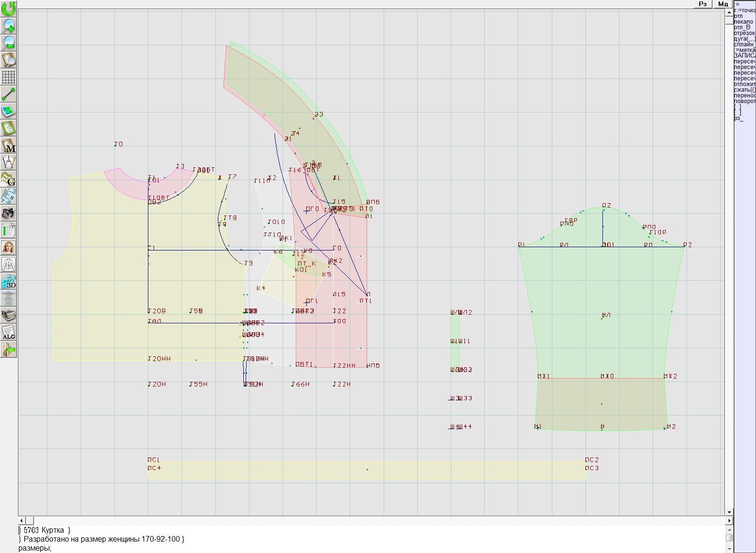This screenshot has height=553, width=756.
Task: Open the ALG algorithm document icon
Action: pyautogui.click(x=9, y=332)
